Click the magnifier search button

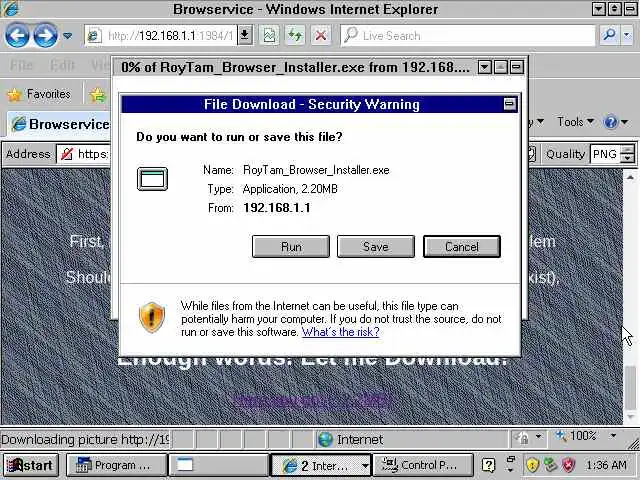(x=609, y=36)
